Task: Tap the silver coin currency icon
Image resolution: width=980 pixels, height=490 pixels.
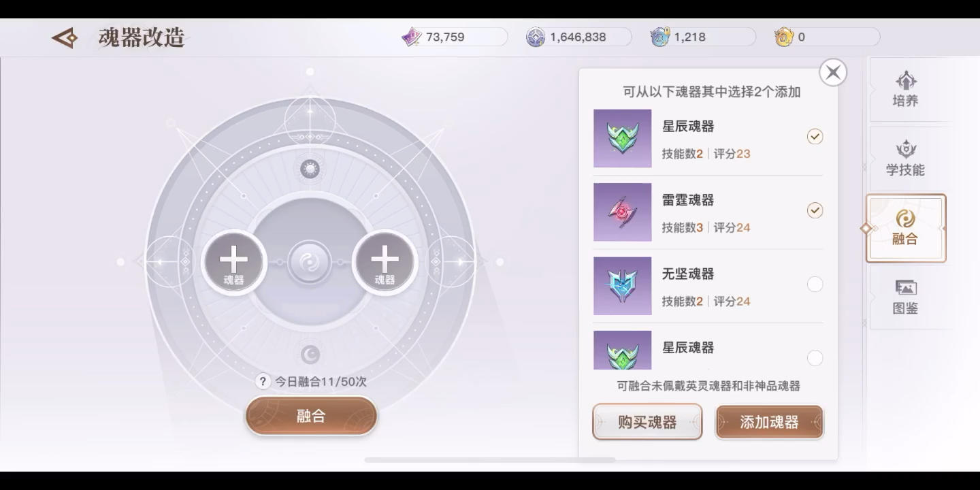Action: (x=536, y=37)
